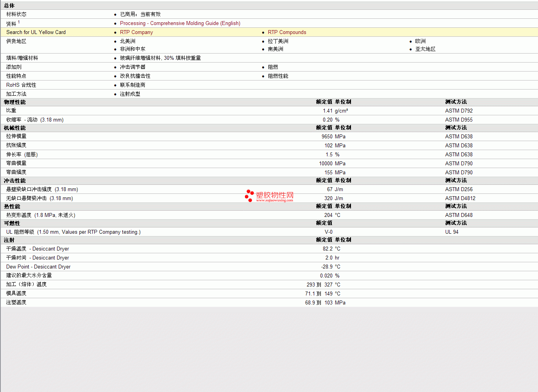
Task: Click the 阻燃 additive entry
Action: [x=273, y=67]
